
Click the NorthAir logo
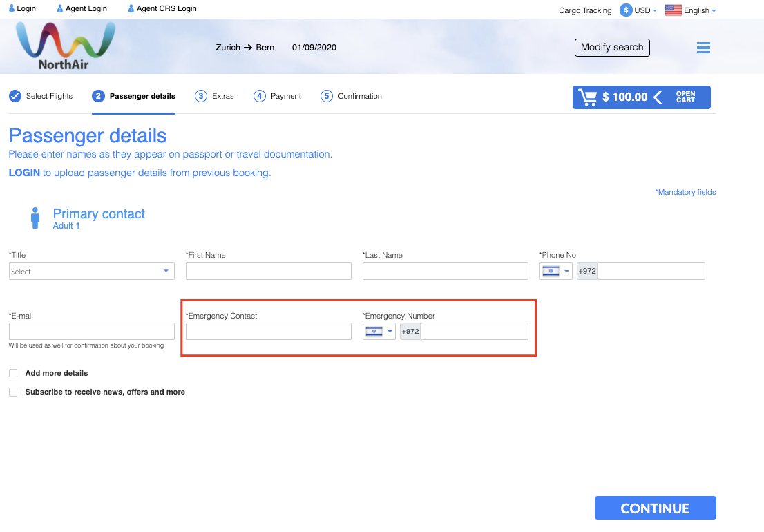click(66, 46)
